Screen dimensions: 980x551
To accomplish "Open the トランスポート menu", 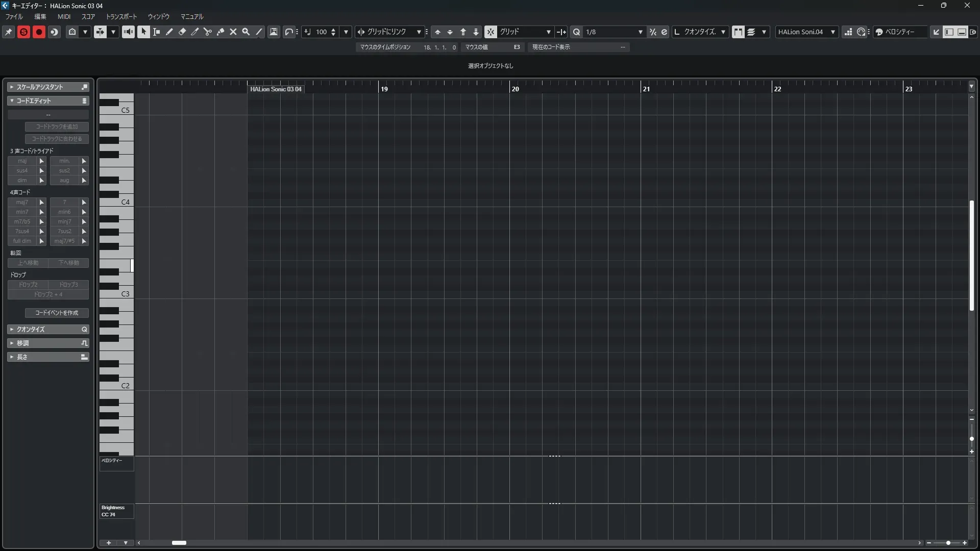I will tap(121, 16).
